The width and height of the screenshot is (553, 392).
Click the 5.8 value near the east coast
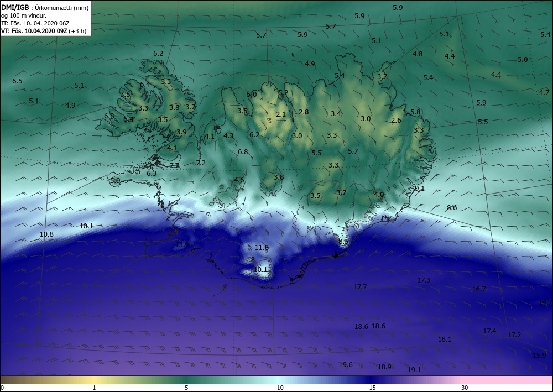click(415, 112)
